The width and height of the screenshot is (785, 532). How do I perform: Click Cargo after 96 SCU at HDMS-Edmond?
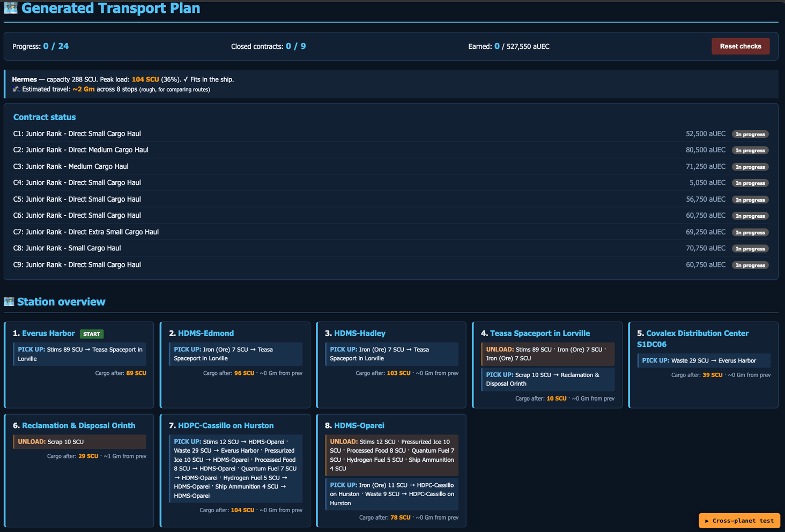click(x=228, y=373)
